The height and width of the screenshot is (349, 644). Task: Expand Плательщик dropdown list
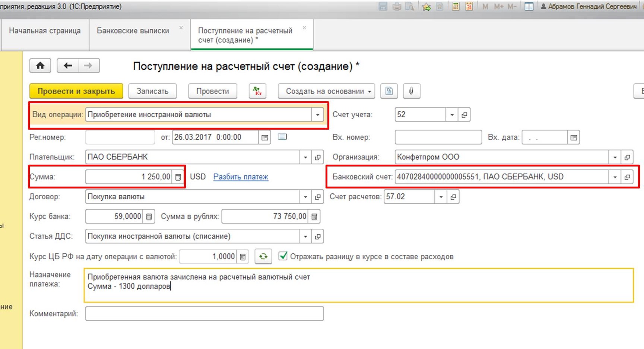[x=305, y=157]
